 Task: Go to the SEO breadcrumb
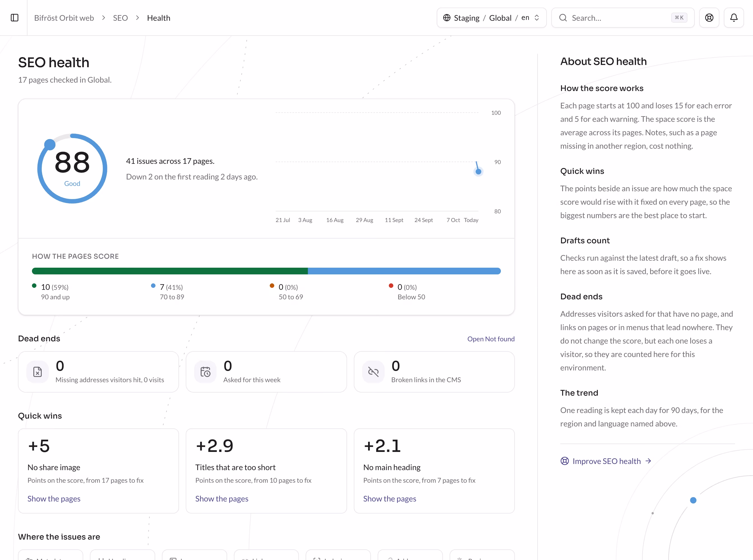[120, 18]
